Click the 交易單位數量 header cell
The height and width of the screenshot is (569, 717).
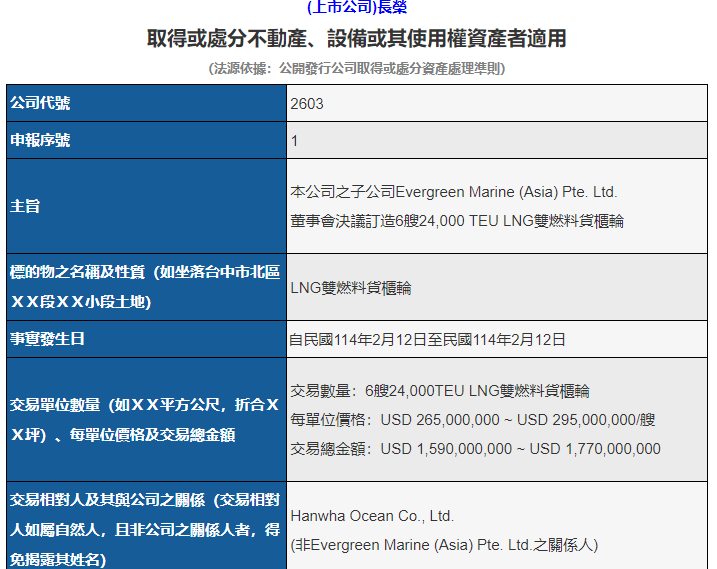click(x=146, y=419)
